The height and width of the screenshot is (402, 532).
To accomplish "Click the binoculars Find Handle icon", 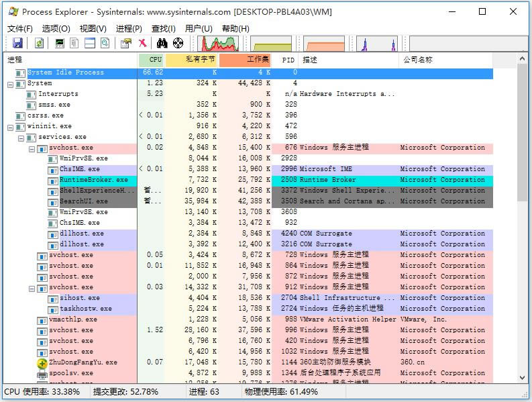I will click(x=162, y=43).
